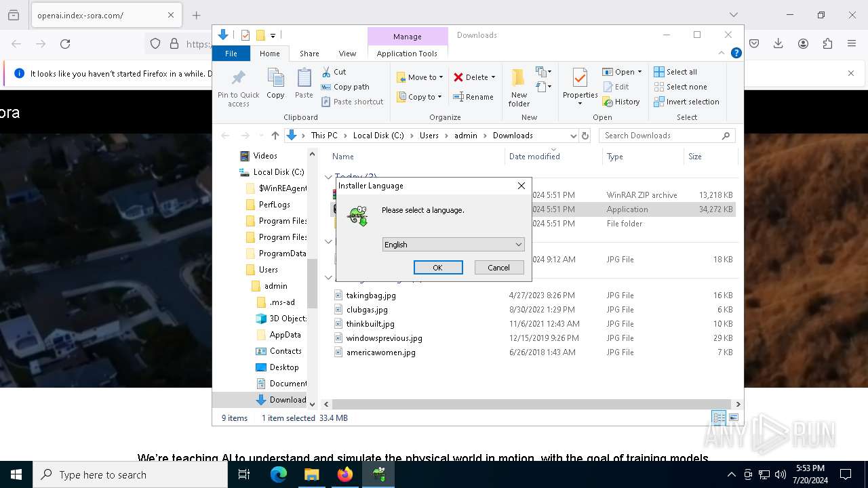Open a new Firefox tab
The image size is (868, 488).
(196, 15)
